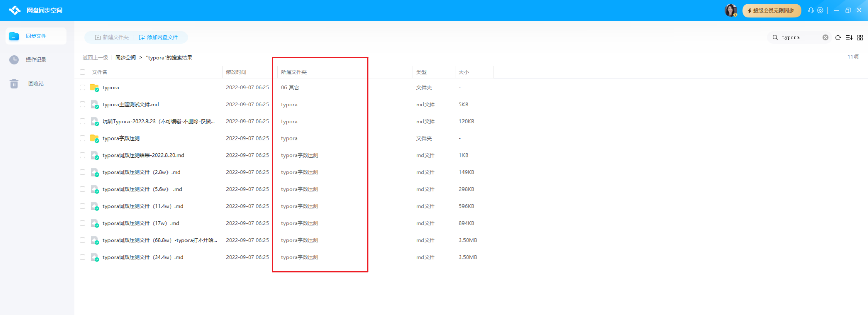Click the 06 其它 folder cell

290,87
